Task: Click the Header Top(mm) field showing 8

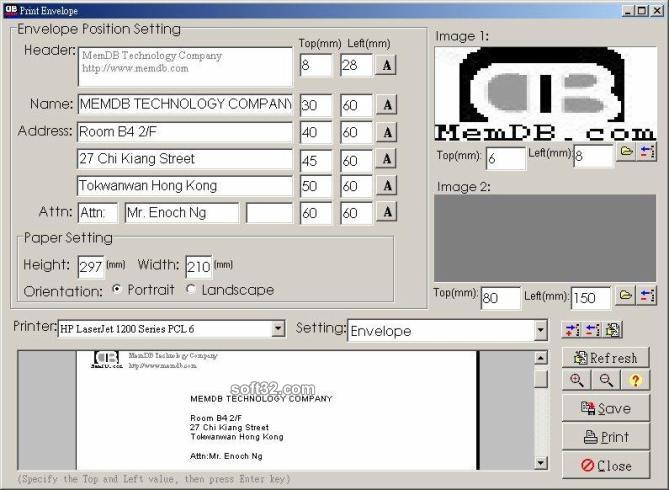Action: click(316, 65)
